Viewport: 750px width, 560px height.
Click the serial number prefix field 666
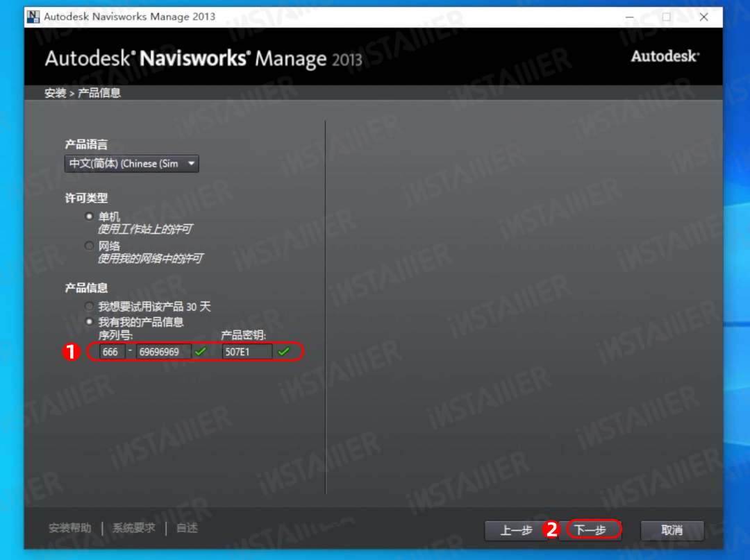click(112, 352)
